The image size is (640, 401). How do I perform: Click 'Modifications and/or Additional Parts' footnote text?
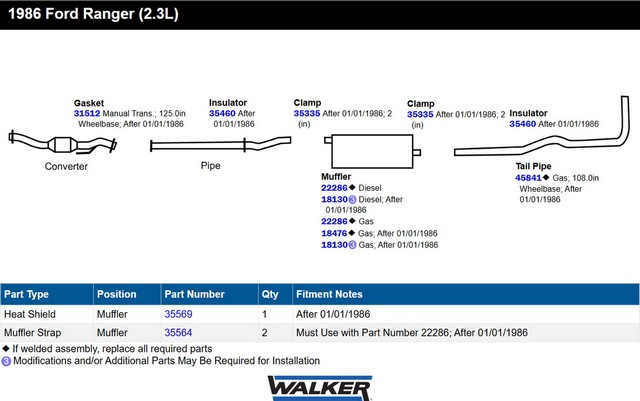point(167,361)
